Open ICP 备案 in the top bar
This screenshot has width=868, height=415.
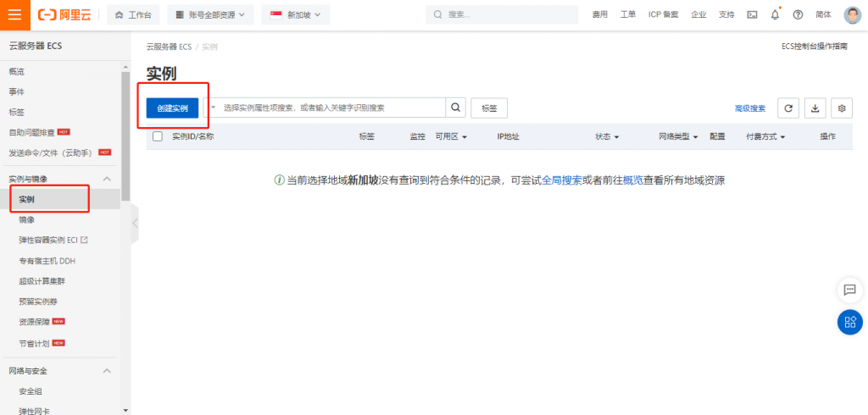coord(663,15)
